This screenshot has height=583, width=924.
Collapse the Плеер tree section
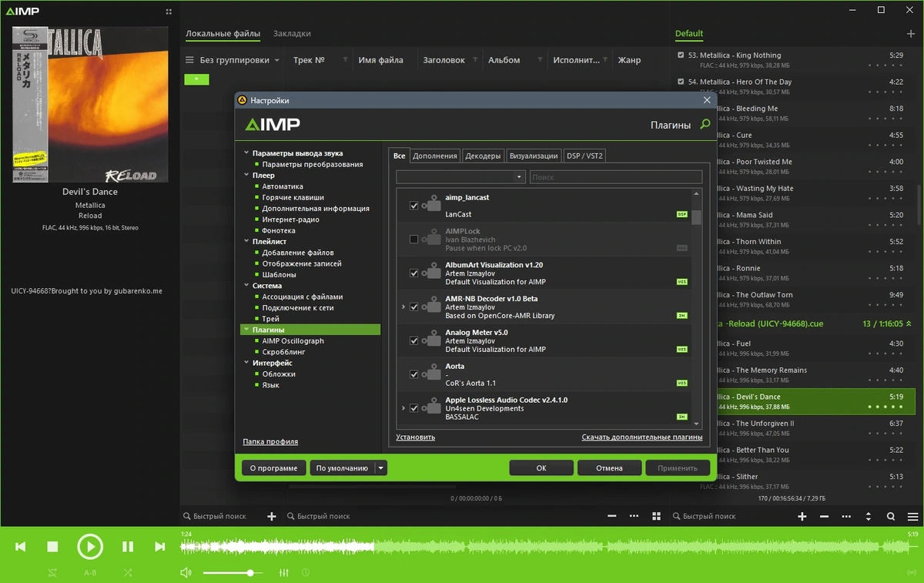point(246,176)
